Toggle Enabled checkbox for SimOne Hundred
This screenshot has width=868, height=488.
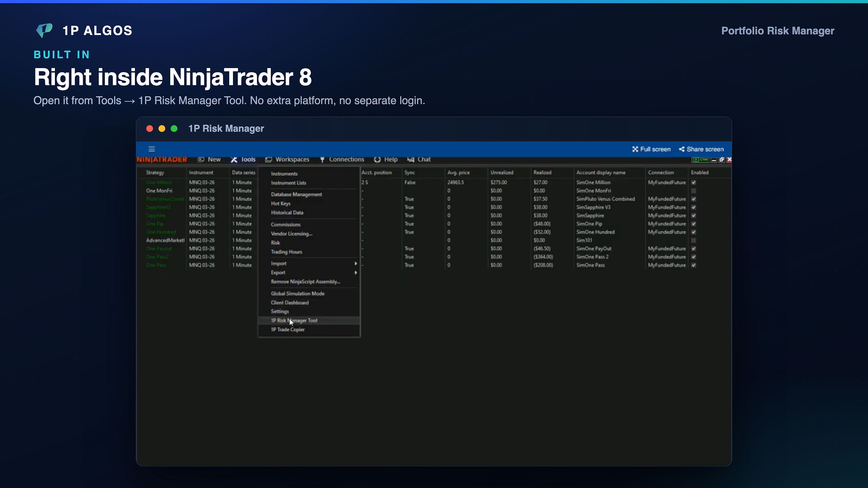694,232
